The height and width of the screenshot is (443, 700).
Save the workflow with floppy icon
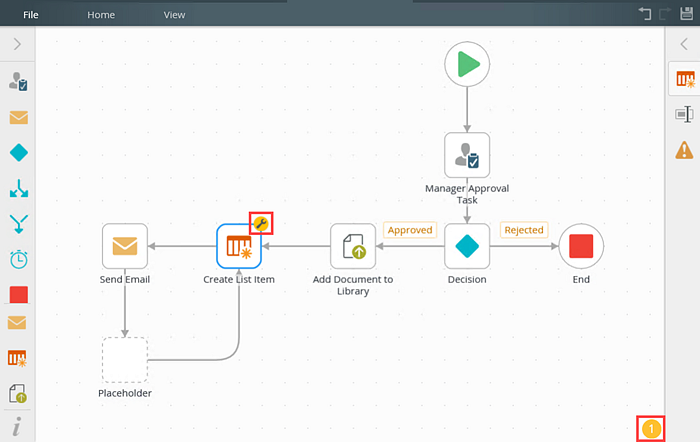687,13
